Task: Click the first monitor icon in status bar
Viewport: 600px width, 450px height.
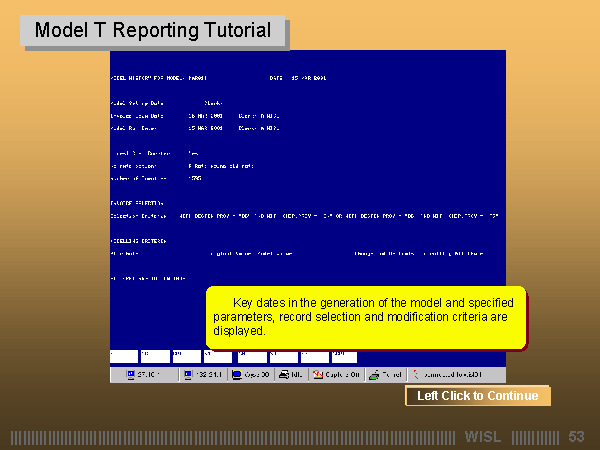Action: pos(130,375)
